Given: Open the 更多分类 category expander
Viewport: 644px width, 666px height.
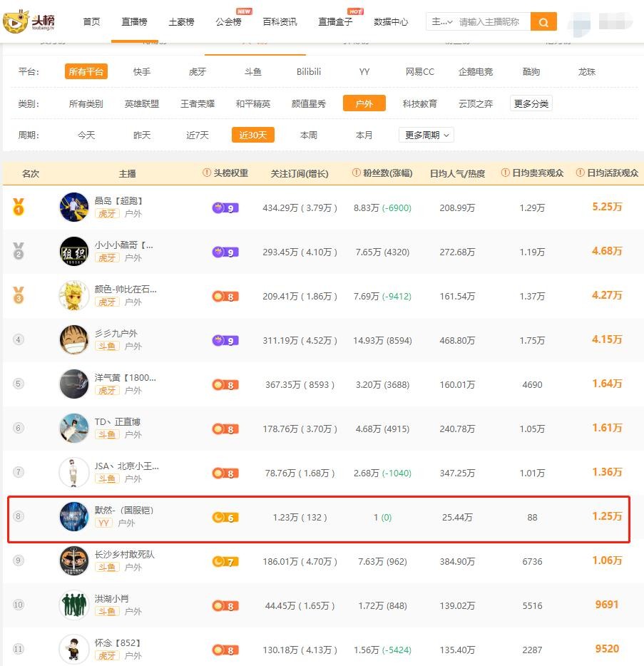Looking at the screenshot, I should (531, 103).
